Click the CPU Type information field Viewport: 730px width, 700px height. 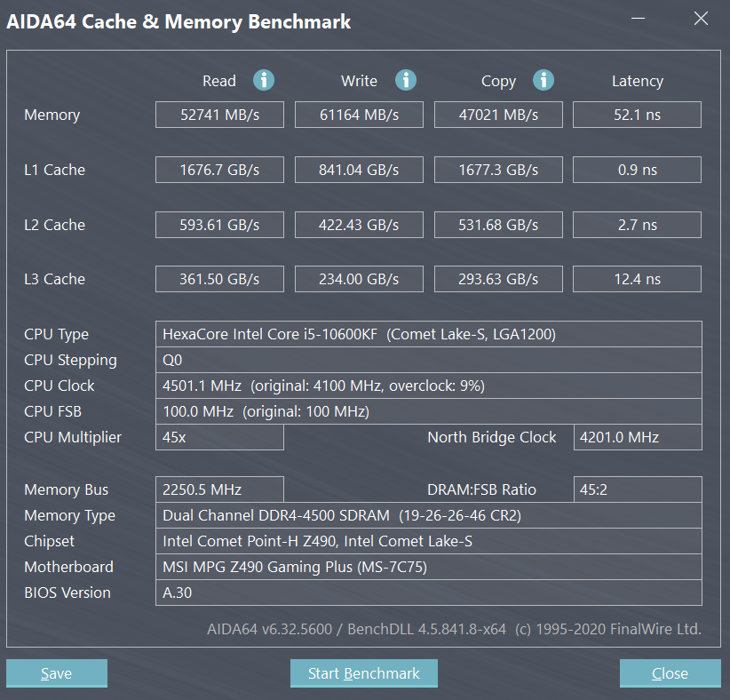(x=429, y=334)
